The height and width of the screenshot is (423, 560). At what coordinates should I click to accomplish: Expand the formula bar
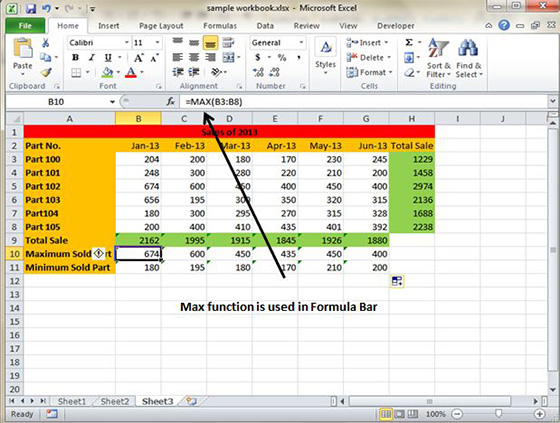point(552,102)
